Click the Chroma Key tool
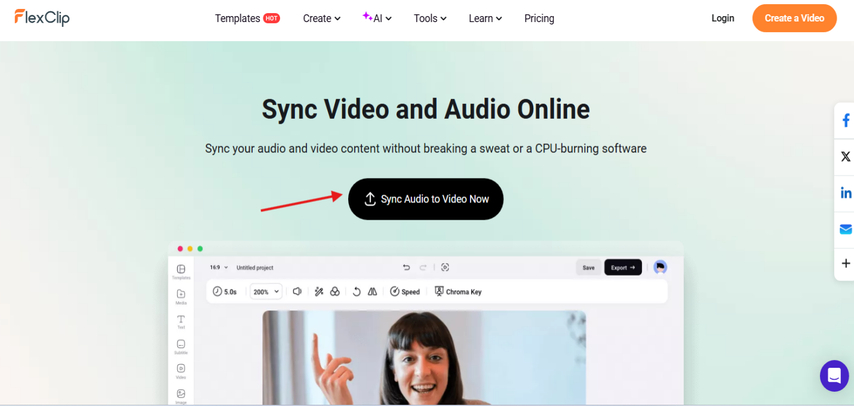This screenshot has height=406, width=854. coord(458,292)
